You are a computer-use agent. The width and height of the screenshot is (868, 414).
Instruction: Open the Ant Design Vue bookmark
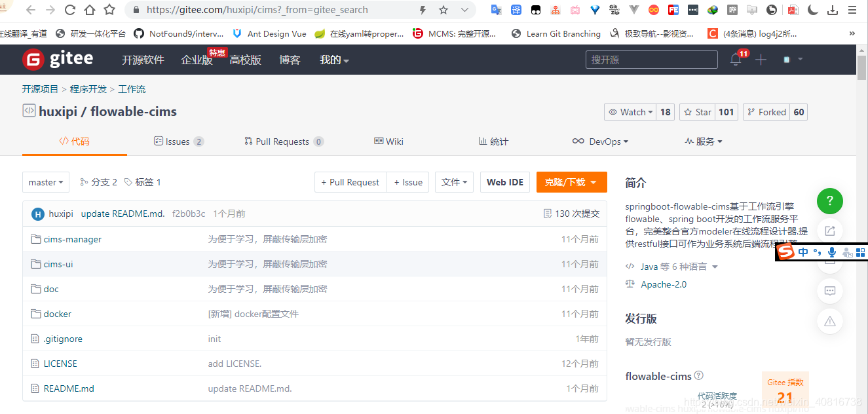tap(270, 33)
